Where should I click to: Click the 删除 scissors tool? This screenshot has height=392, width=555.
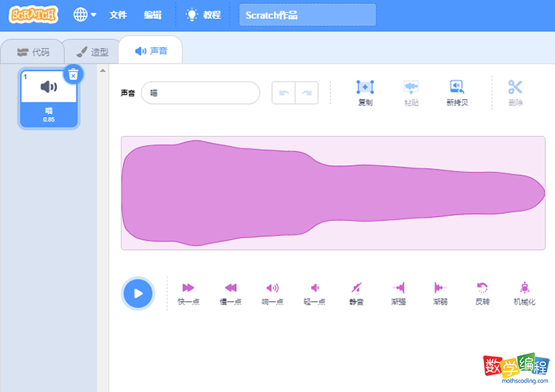(515, 93)
